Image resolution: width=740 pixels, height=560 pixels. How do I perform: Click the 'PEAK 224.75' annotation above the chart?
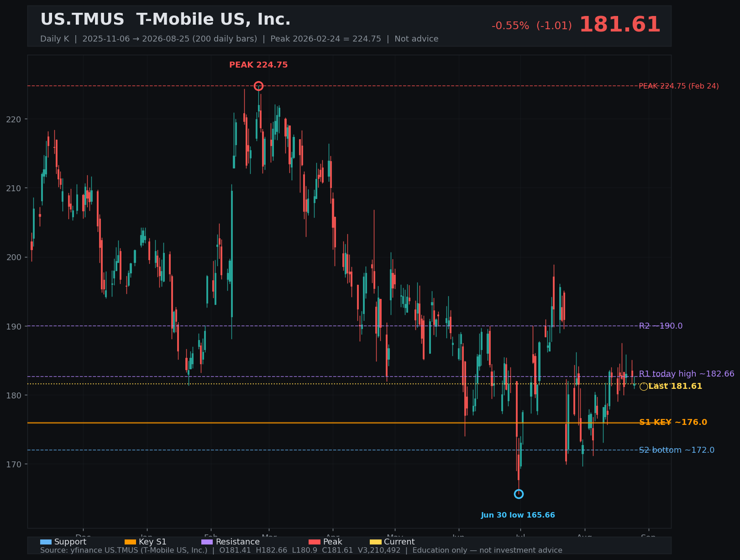tap(258, 65)
